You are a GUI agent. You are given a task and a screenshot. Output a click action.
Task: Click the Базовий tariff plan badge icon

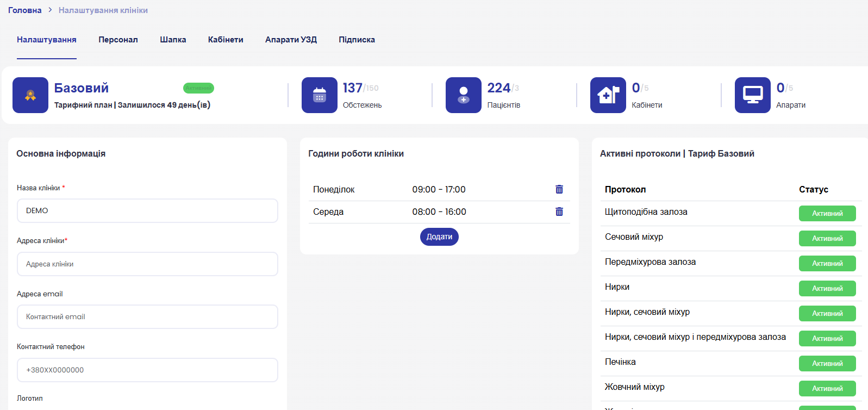coord(30,95)
